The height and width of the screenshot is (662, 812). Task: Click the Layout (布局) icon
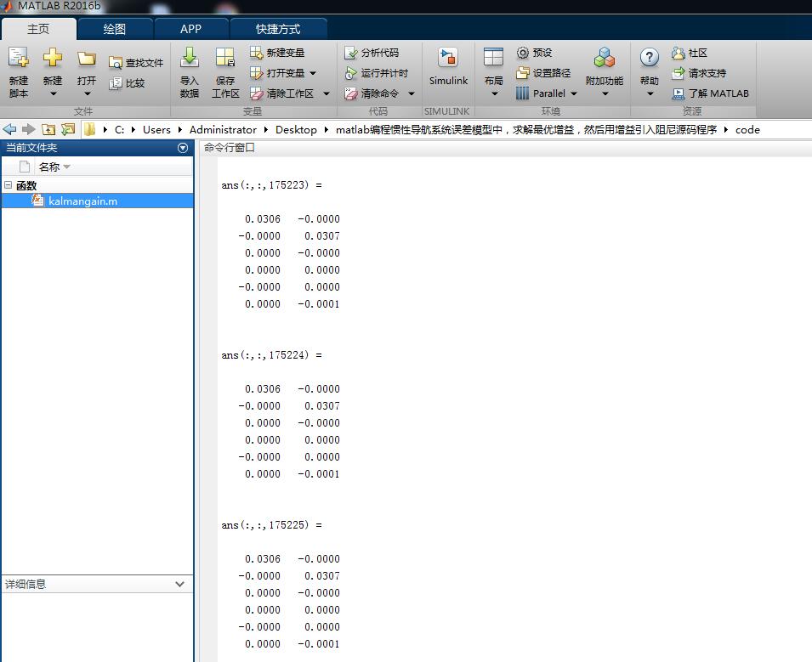(x=493, y=57)
